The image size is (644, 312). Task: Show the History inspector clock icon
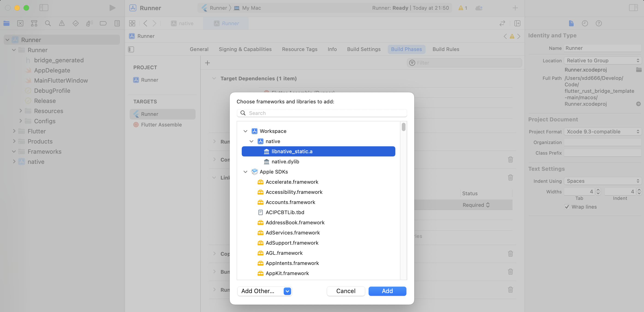pyautogui.click(x=585, y=23)
